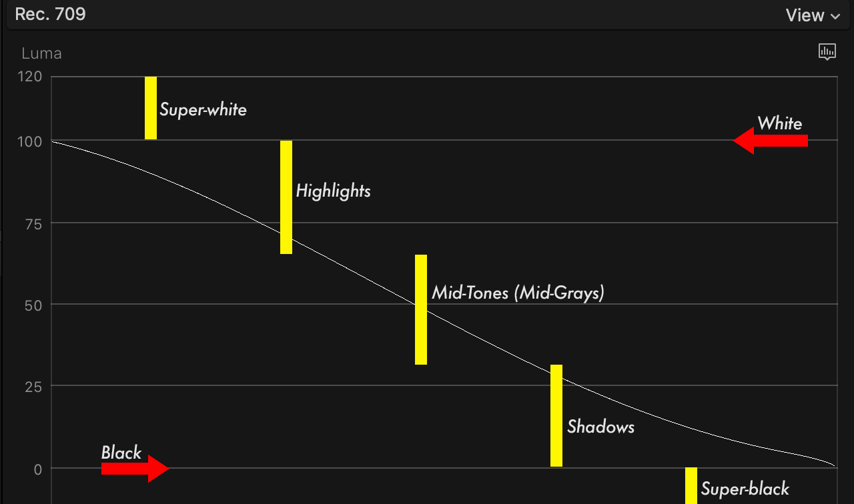Click the 0 luma axis value
Viewport: 854px width, 504px height.
38,469
